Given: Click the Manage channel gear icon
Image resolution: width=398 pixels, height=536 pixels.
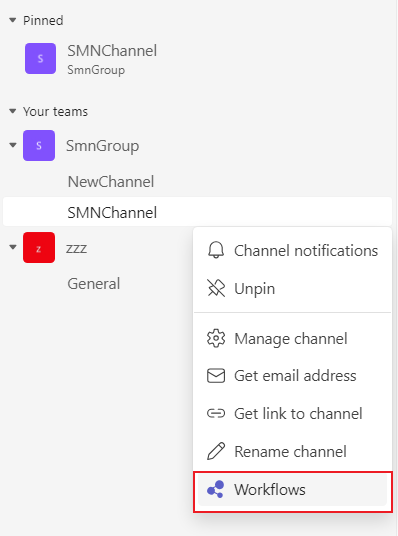Looking at the screenshot, I should (216, 338).
